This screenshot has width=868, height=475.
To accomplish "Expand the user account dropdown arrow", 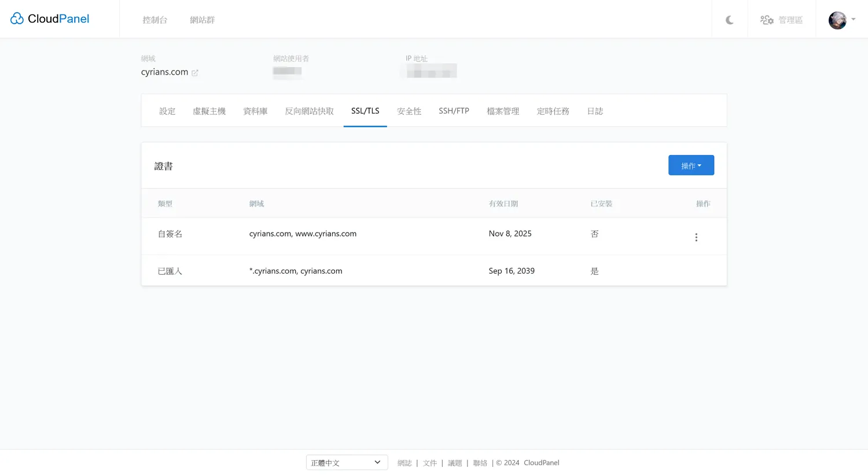I will pyautogui.click(x=854, y=20).
